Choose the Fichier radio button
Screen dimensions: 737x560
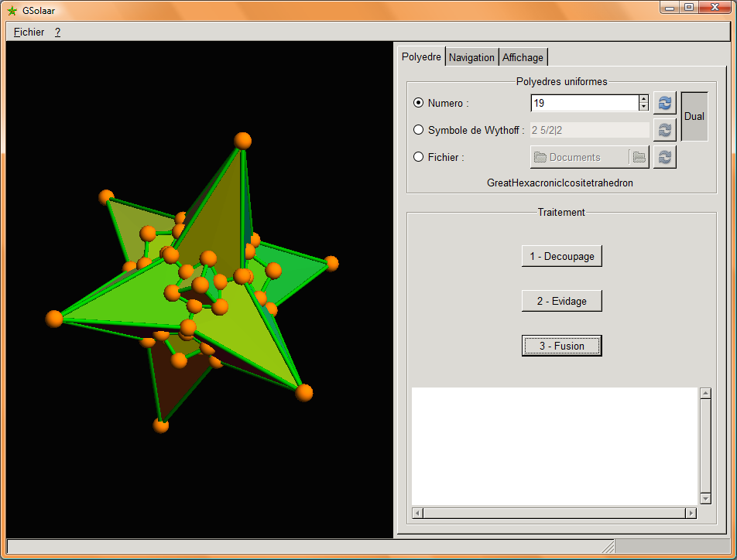pyautogui.click(x=419, y=157)
